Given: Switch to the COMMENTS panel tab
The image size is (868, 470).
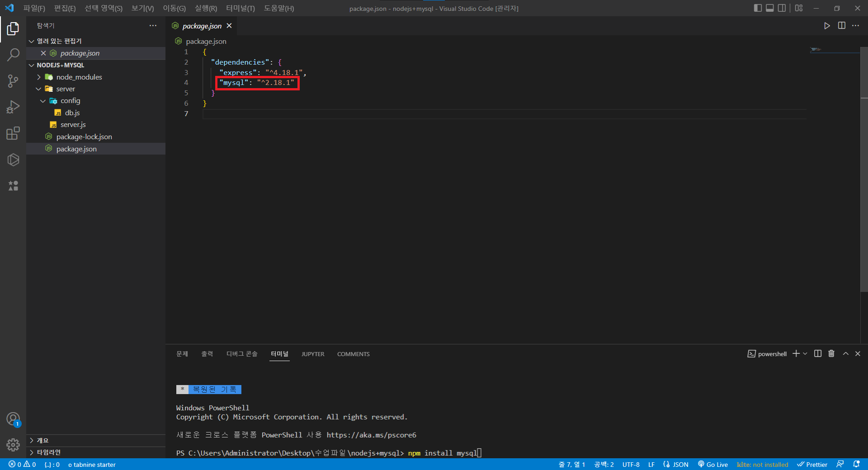Looking at the screenshot, I should (353, 354).
